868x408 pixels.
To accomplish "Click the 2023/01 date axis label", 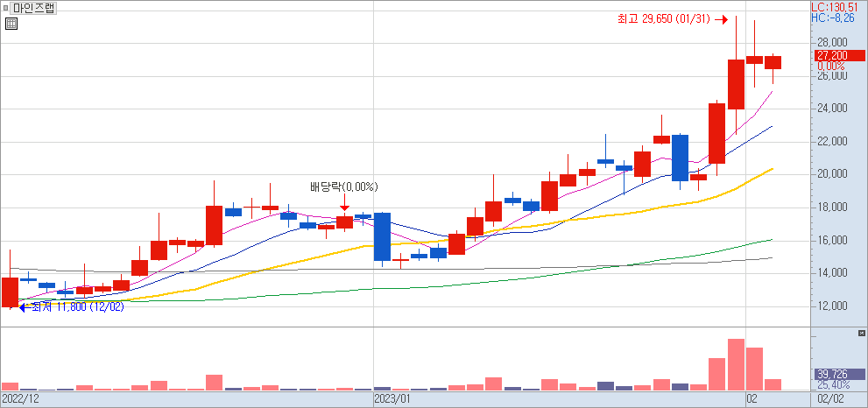I will point(392,398).
